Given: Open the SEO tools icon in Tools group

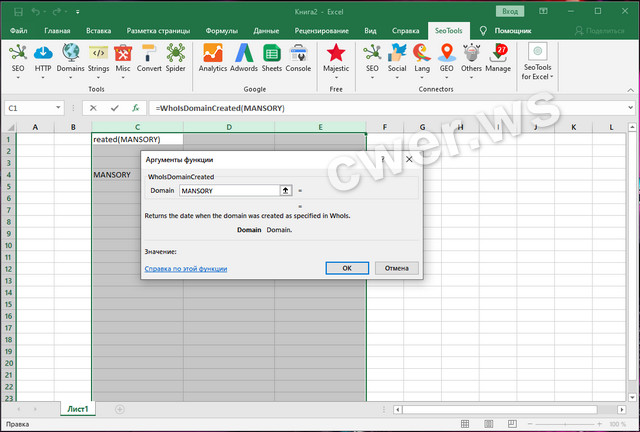Looking at the screenshot, I should coord(18,60).
